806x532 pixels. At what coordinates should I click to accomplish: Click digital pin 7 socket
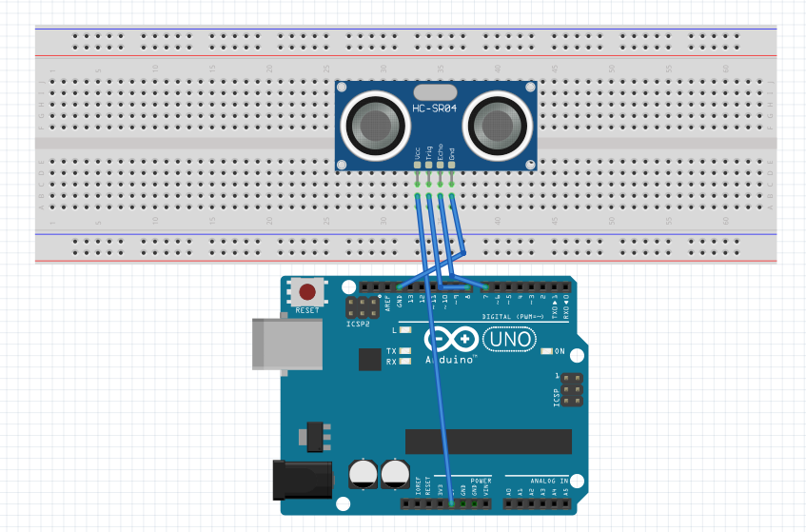point(485,287)
